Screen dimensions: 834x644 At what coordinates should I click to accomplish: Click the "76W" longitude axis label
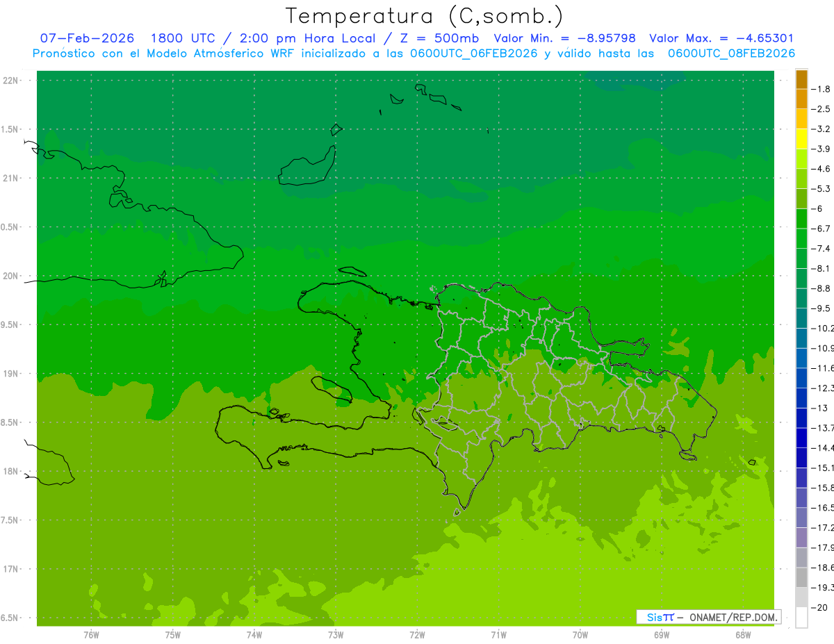pyautogui.click(x=91, y=635)
